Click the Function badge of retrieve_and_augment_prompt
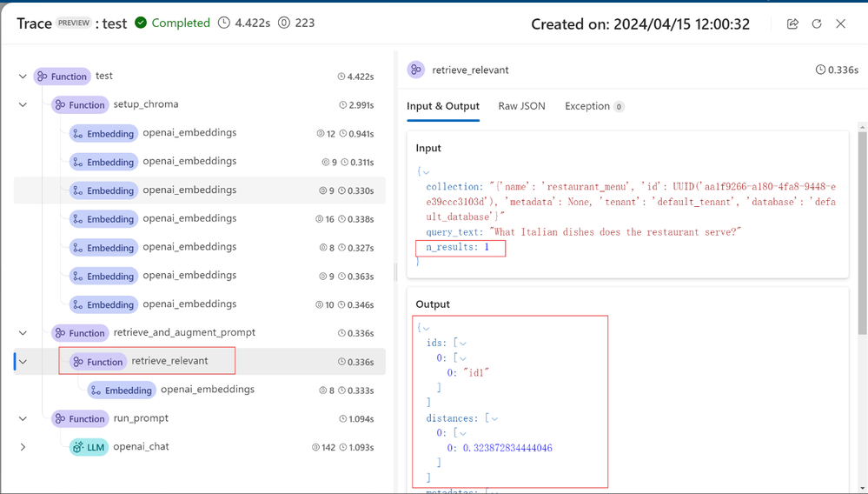This screenshot has width=868, height=494. [x=80, y=333]
